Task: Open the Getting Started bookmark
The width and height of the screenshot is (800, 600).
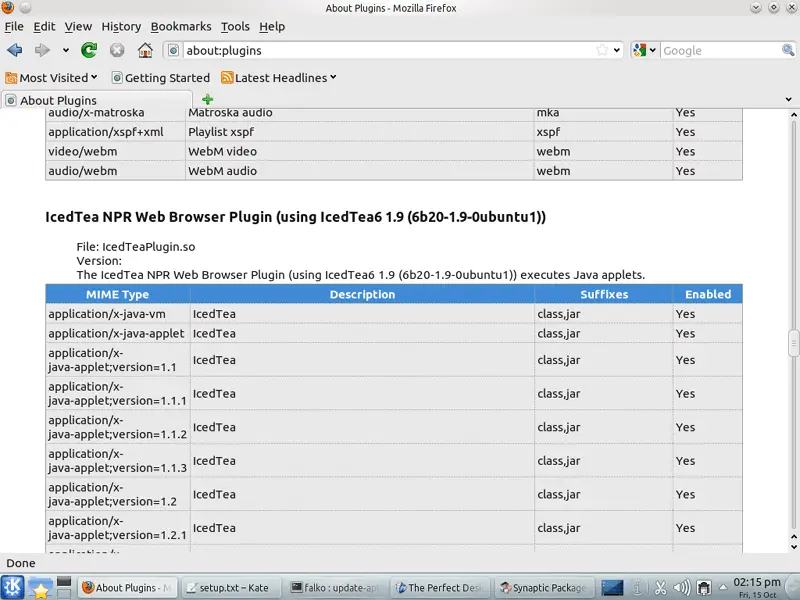Action: point(161,78)
